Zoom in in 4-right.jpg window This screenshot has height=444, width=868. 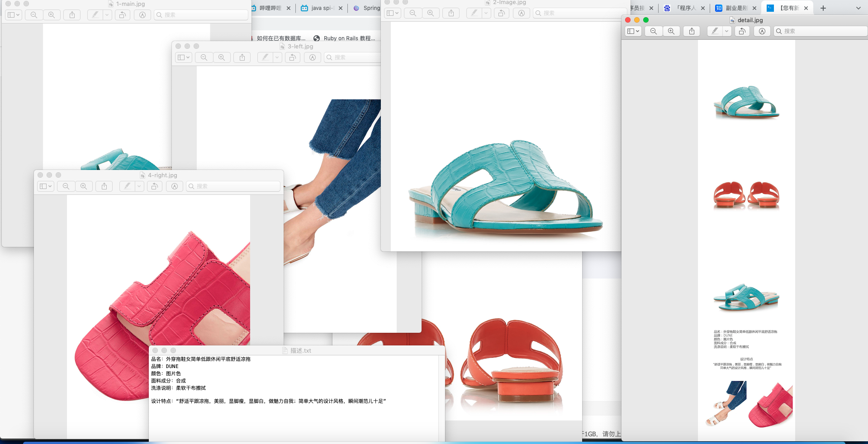84,186
